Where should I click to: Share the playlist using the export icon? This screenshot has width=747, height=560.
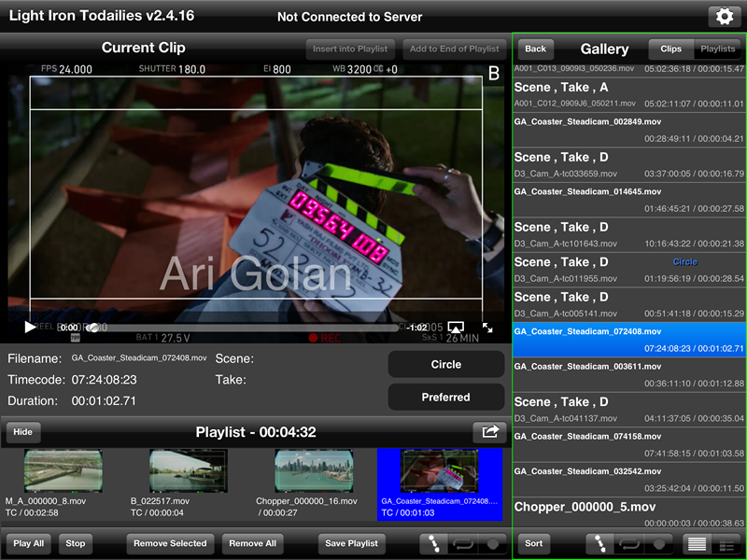pos(489,432)
